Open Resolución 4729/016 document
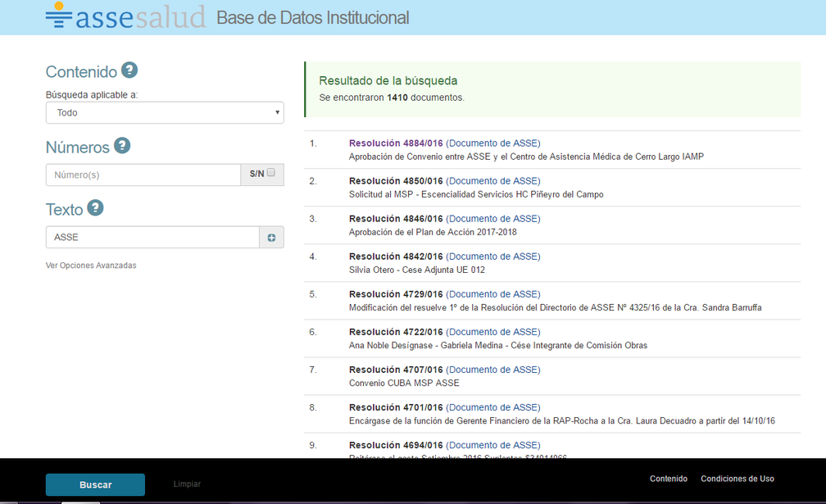The width and height of the screenshot is (826, 504). [445, 294]
